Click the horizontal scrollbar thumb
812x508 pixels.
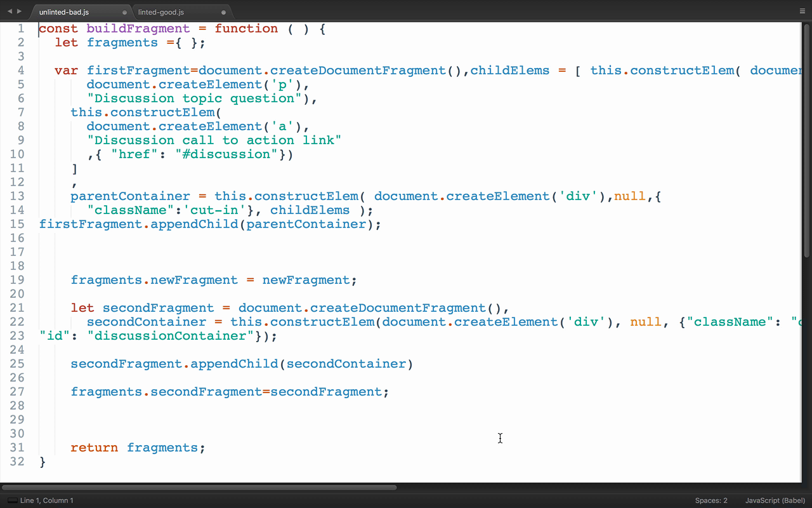199,488
